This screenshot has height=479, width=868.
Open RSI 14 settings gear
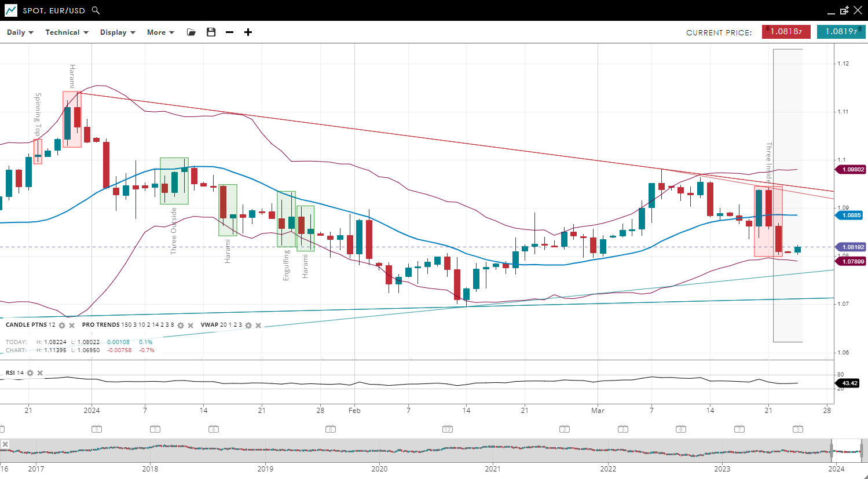tap(30, 373)
